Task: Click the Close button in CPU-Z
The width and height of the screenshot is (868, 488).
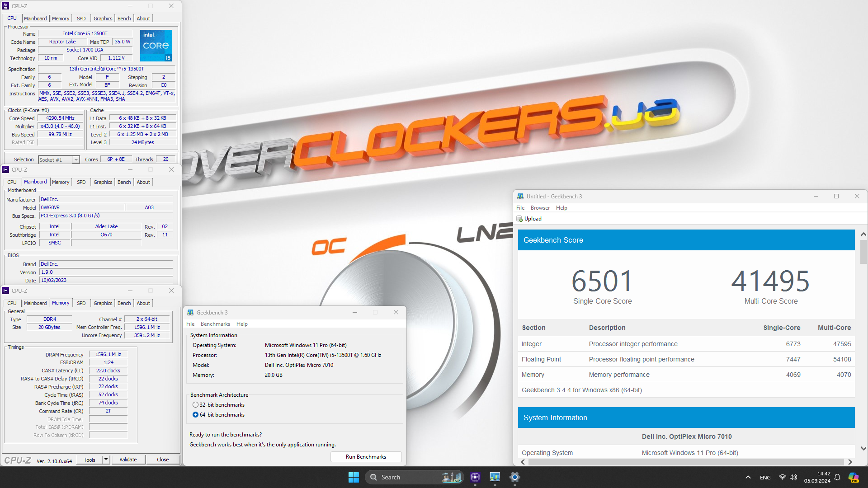Action: tap(163, 460)
